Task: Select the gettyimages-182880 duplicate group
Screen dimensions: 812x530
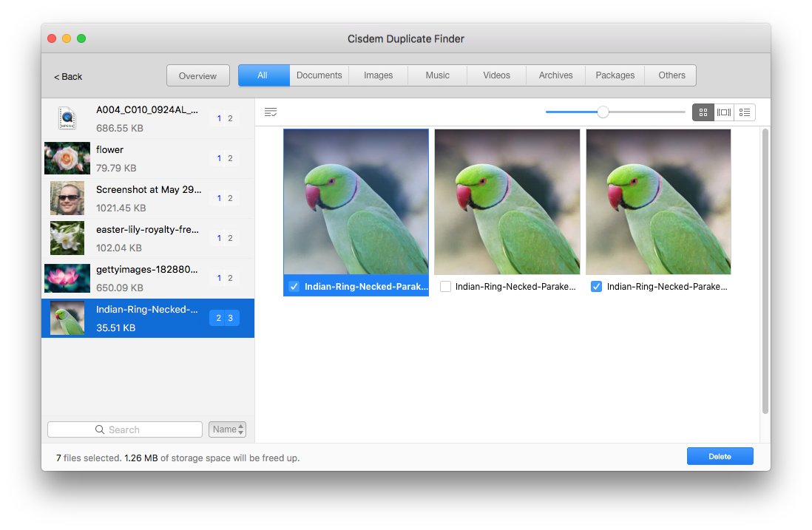Action: pos(148,278)
